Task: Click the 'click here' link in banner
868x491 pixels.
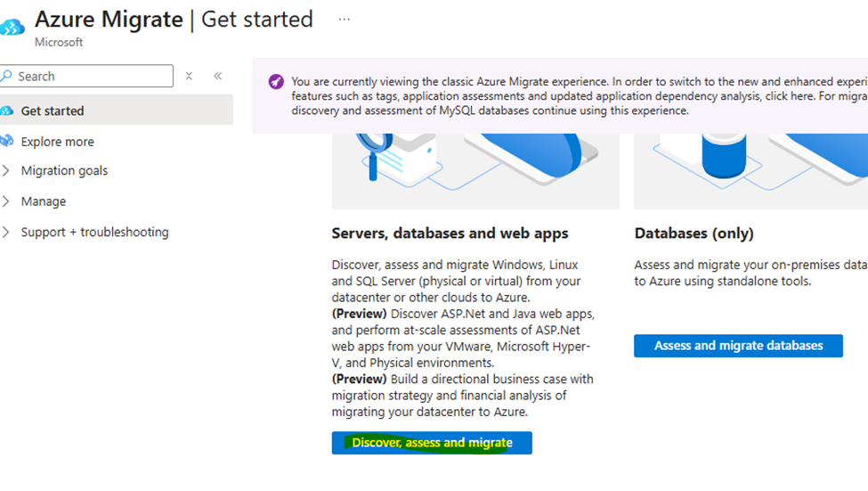Action: [790, 96]
